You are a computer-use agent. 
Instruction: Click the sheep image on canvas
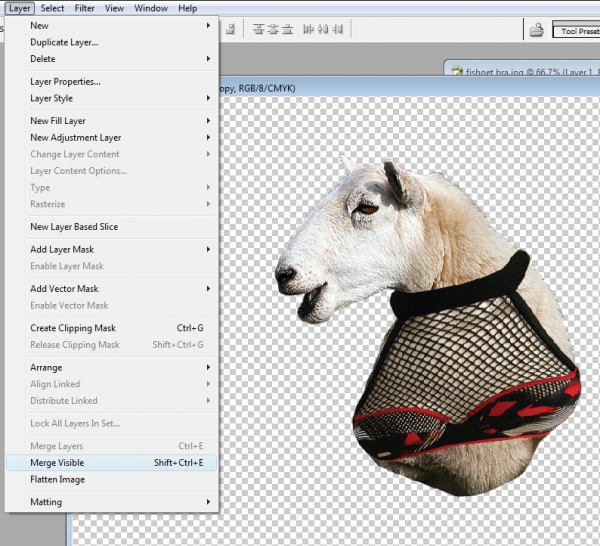tap(427, 325)
